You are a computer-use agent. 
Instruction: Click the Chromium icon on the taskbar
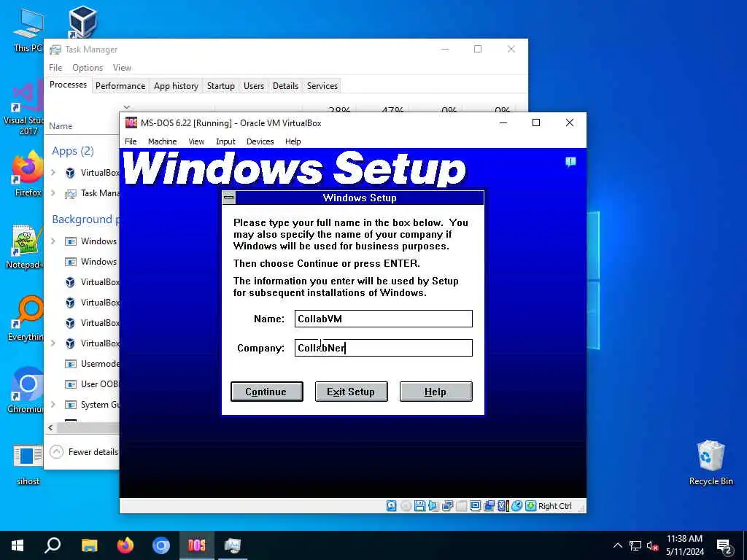[161, 545]
